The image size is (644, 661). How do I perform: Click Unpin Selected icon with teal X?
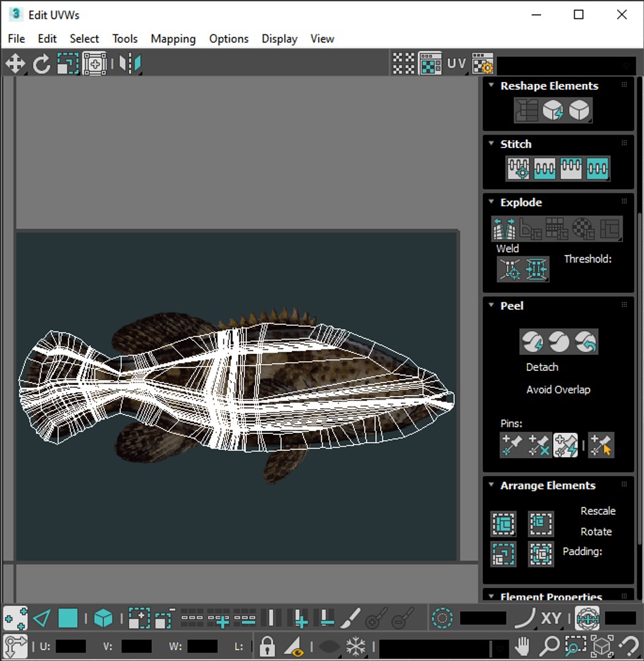(x=539, y=445)
